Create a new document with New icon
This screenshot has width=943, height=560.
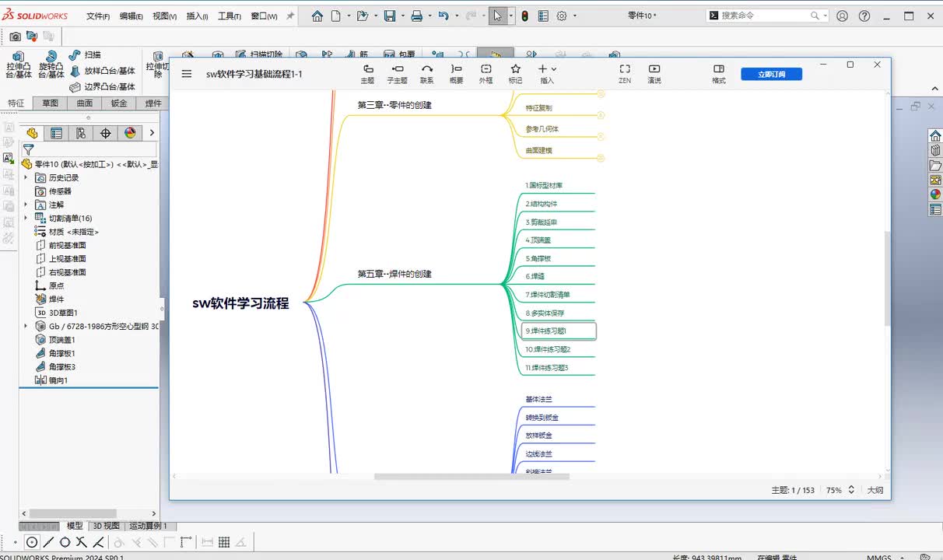coord(335,16)
